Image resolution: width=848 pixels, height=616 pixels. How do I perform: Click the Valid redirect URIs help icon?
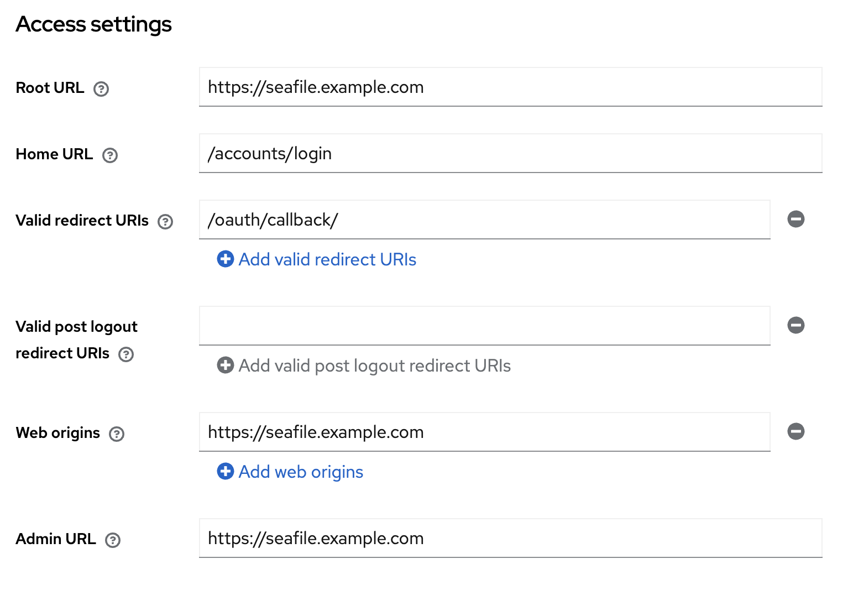[165, 222]
